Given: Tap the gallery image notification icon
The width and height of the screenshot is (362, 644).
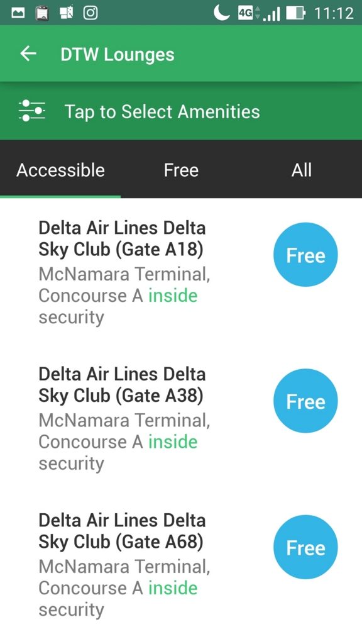Looking at the screenshot, I should pyautogui.click(x=18, y=13).
